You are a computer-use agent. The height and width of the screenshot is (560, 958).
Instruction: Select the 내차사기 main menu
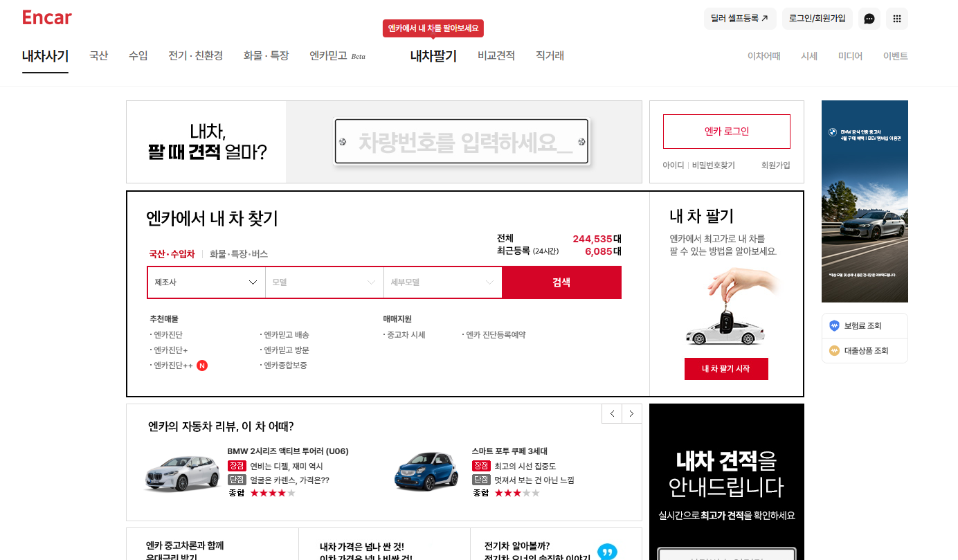click(45, 56)
